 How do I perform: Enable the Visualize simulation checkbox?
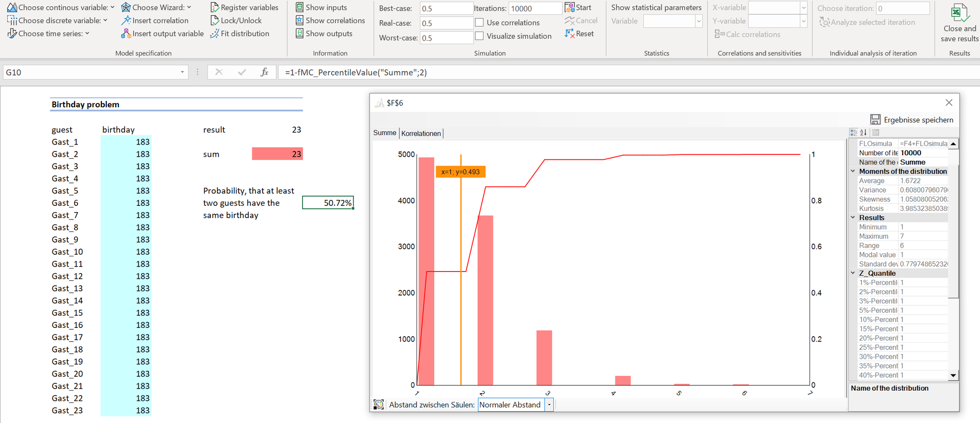point(479,36)
